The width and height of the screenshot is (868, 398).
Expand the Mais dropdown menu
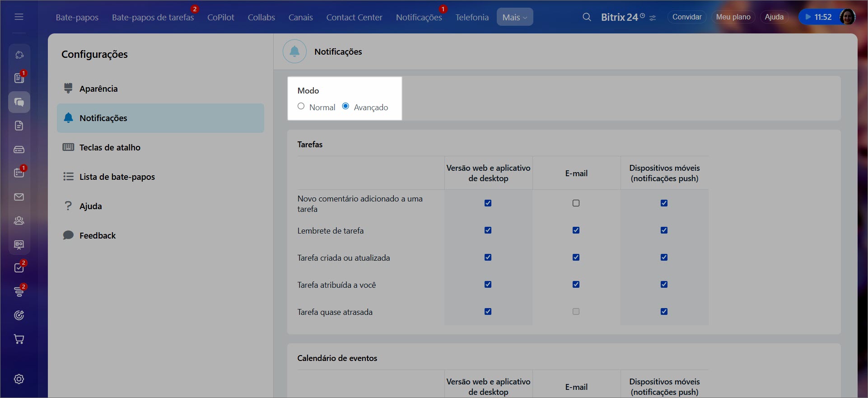pyautogui.click(x=514, y=17)
